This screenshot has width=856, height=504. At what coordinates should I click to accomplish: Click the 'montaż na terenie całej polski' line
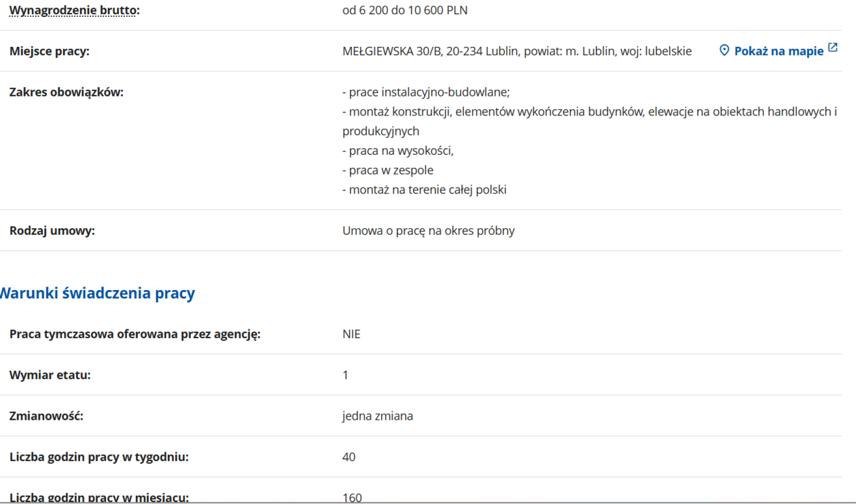(x=425, y=190)
